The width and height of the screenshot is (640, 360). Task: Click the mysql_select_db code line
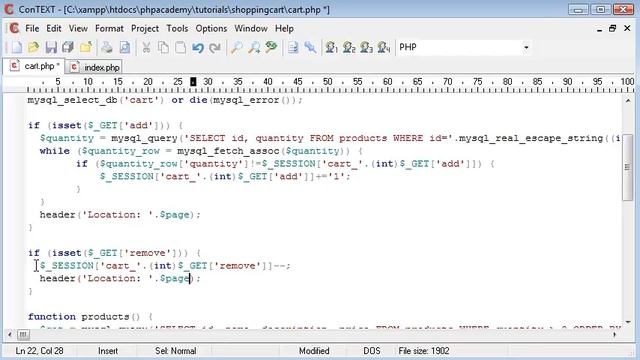[x=165, y=100]
